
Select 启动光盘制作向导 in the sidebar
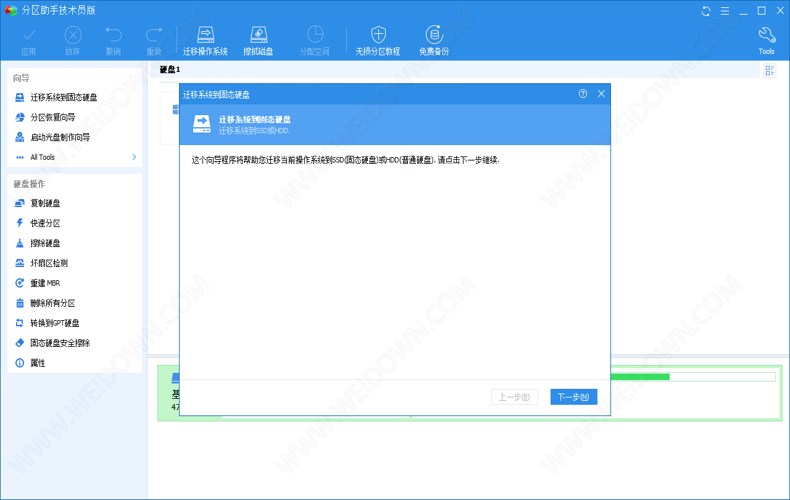tap(59, 137)
